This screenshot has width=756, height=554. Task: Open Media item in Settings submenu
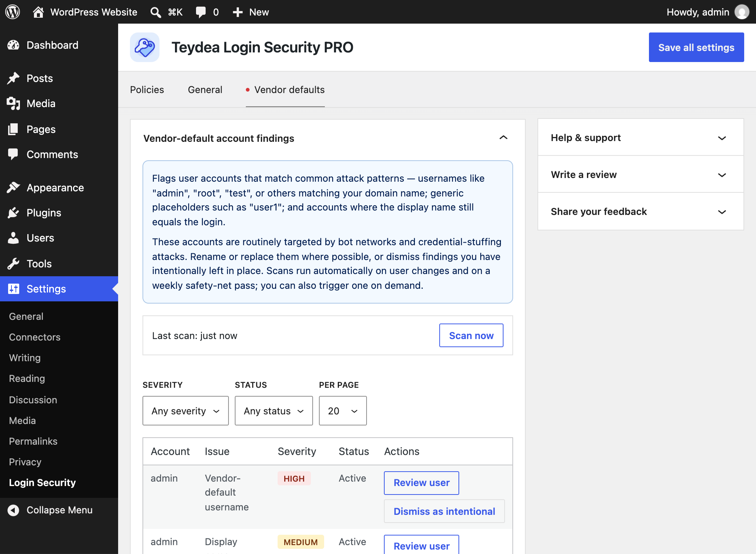(23, 421)
